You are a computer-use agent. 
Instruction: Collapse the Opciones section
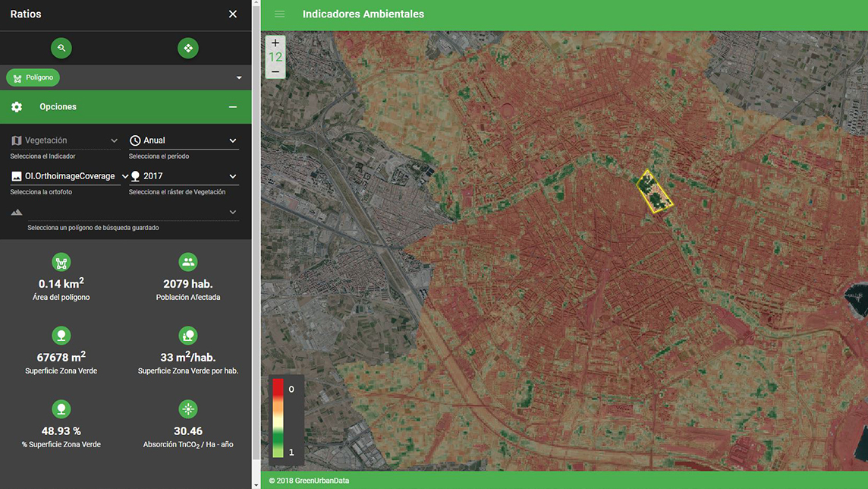tap(233, 107)
